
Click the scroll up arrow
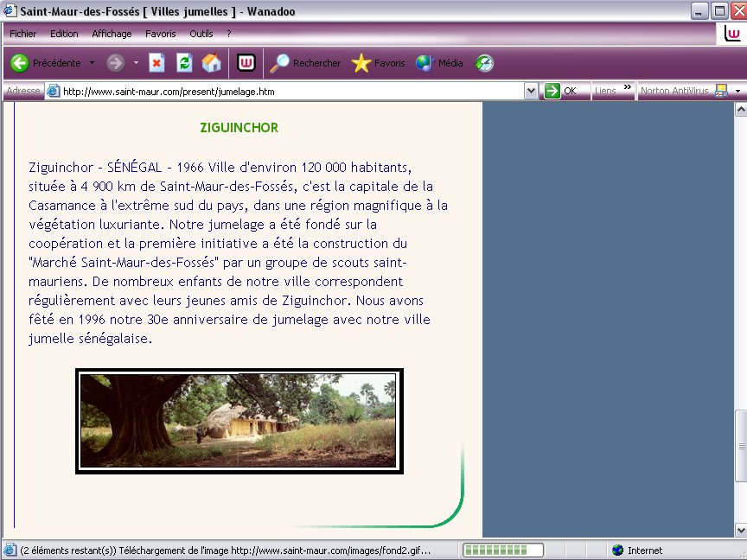pyautogui.click(x=741, y=110)
